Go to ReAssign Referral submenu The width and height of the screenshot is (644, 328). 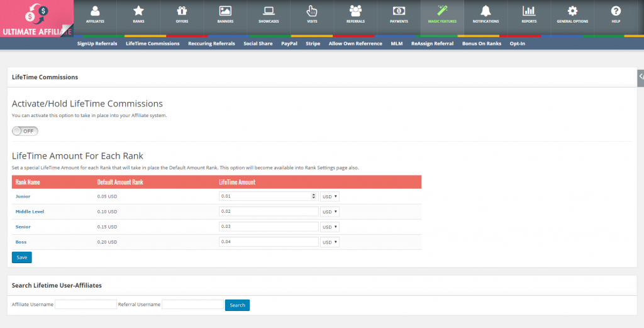point(433,43)
